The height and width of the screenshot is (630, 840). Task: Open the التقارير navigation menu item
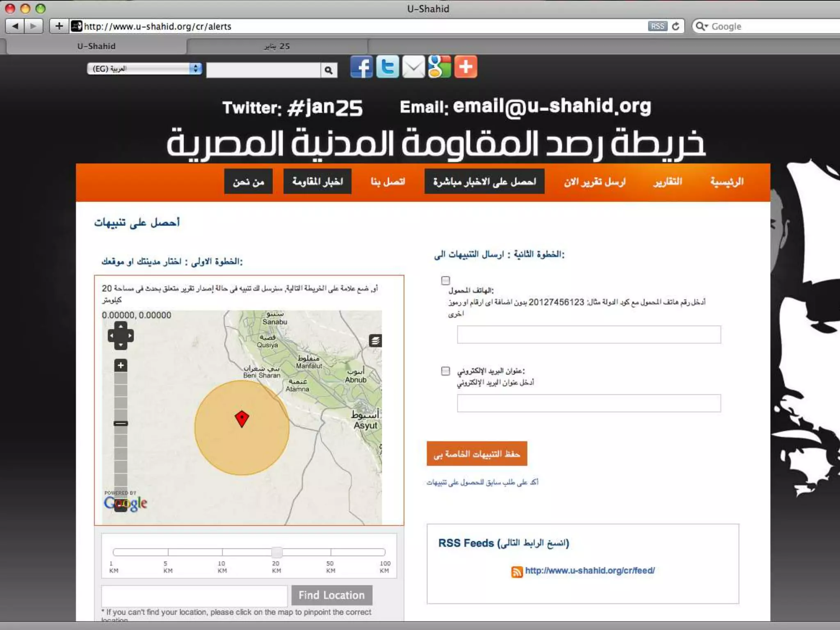(668, 182)
